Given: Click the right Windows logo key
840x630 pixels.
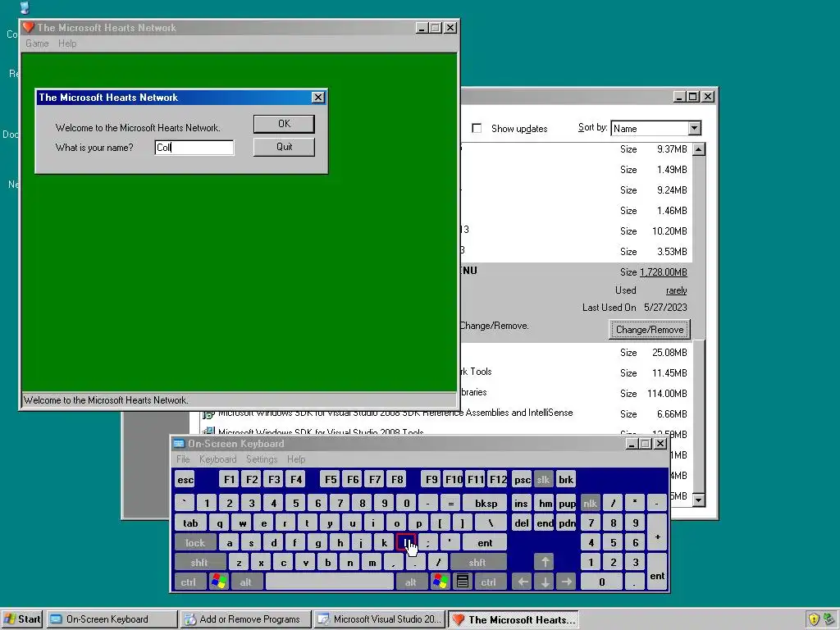Looking at the screenshot, I should click(441, 582).
